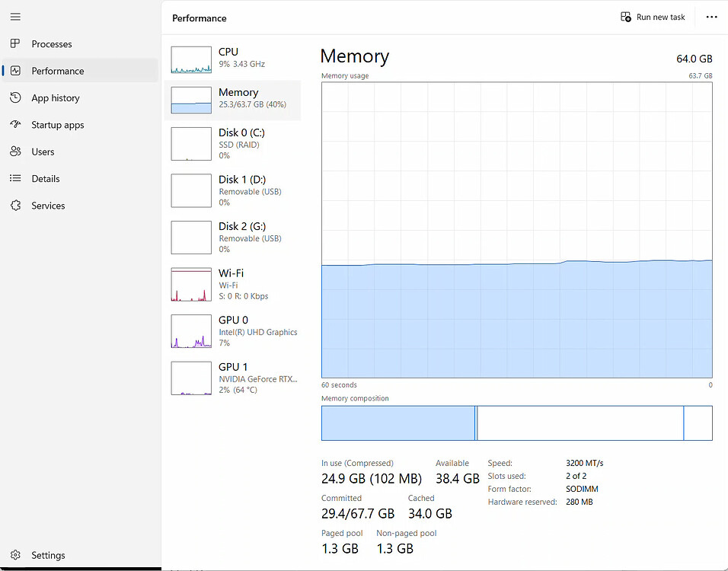Select the Performance sidebar icon
The image size is (728, 571).
pos(15,70)
